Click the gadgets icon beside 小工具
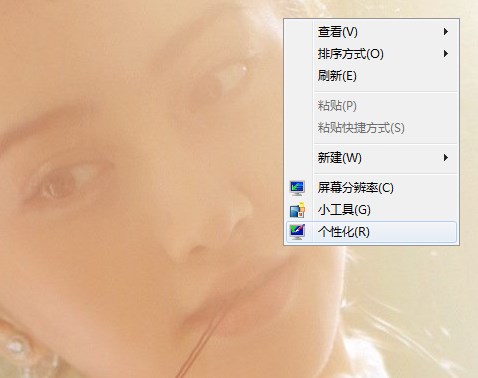The width and height of the screenshot is (478, 378). pos(297,210)
